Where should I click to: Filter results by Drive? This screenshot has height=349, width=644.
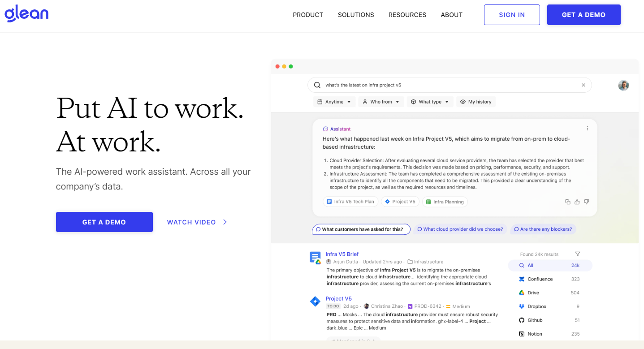coord(550,293)
